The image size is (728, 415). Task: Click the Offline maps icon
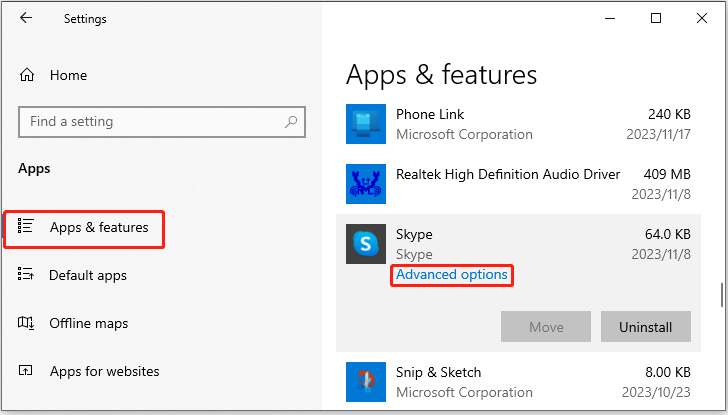click(x=26, y=322)
